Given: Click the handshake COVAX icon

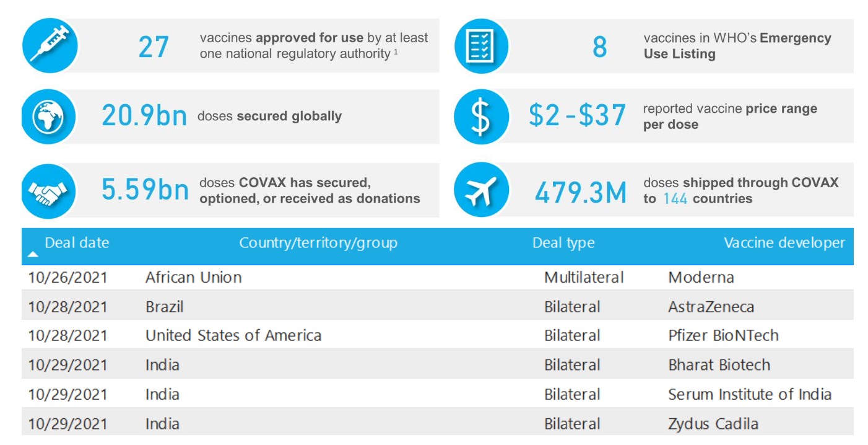Looking at the screenshot, I should 48,190.
